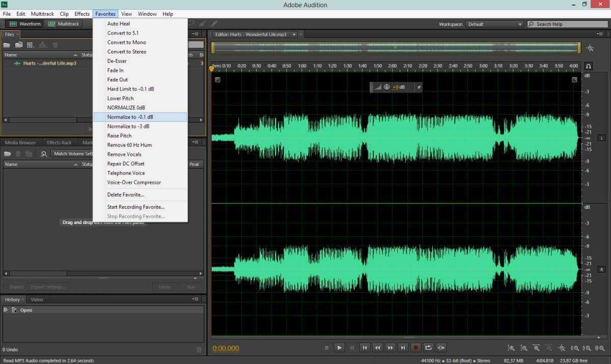Click the Open folder icon in Match Volume panel
611x364 pixels.
pos(7,154)
